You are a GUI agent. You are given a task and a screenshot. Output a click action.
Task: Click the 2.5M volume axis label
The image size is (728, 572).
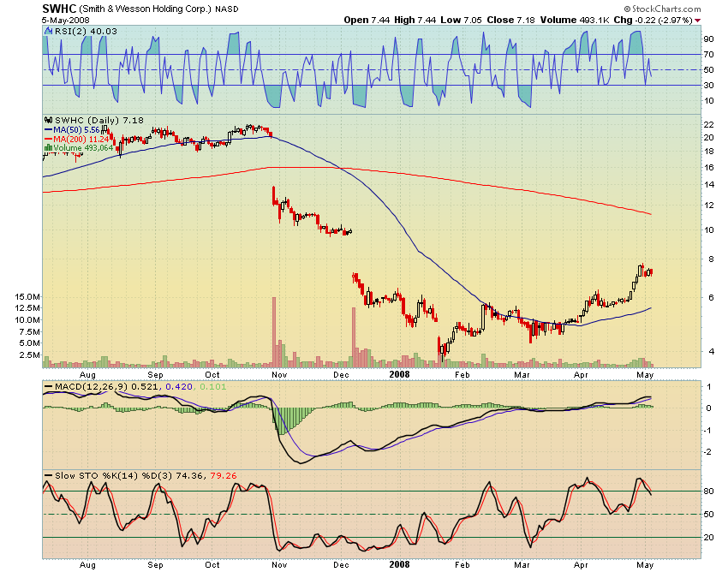(x=30, y=355)
